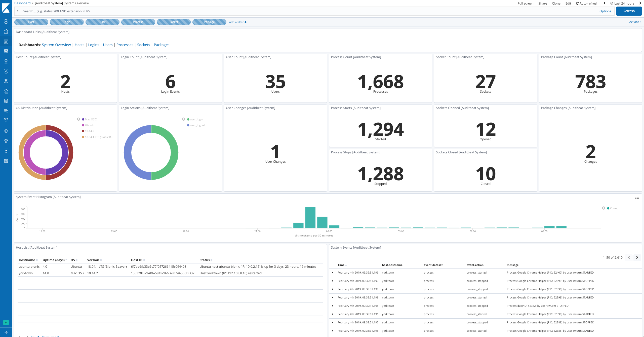The image size is (644, 337).
Task: Open Management via the gear icon
Action: pyautogui.click(x=6, y=161)
